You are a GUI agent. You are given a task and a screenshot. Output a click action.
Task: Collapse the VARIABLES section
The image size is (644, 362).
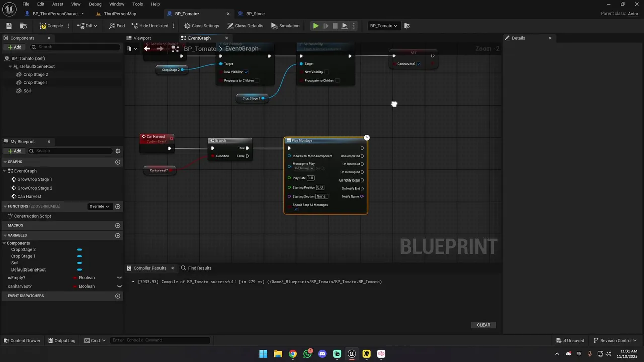tap(5, 235)
